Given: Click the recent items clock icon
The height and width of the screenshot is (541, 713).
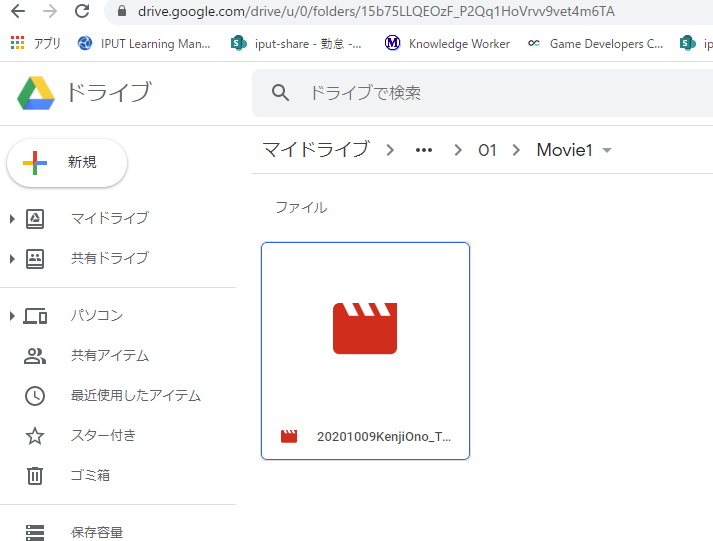Looking at the screenshot, I should tap(35, 396).
